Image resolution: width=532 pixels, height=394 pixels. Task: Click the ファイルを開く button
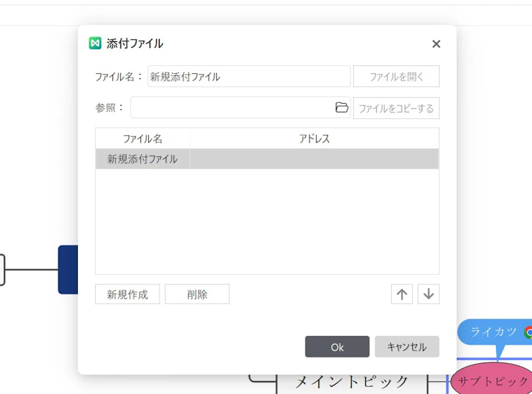click(x=396, y=76)
